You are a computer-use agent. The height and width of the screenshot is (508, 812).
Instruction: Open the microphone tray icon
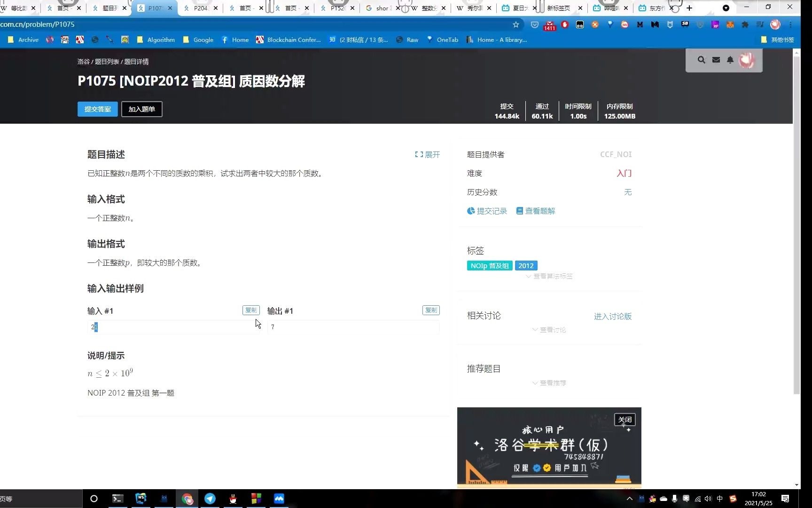674,499
